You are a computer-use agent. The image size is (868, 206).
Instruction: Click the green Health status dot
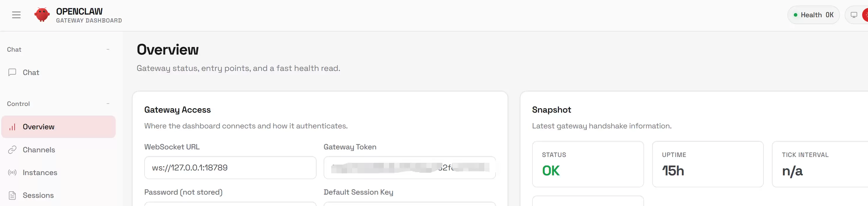[796, 15]
